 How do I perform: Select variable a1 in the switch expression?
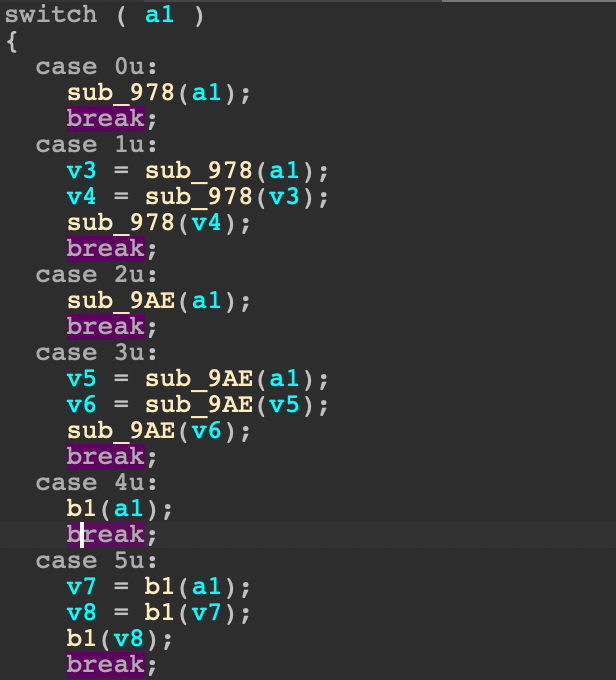pyautogui.click(x=160, y=15)
